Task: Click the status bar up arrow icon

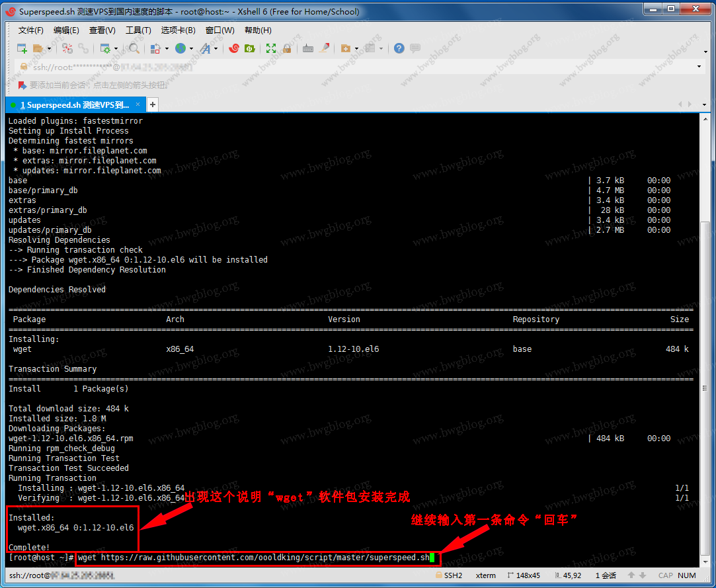Action: click(x=631, y=575)
